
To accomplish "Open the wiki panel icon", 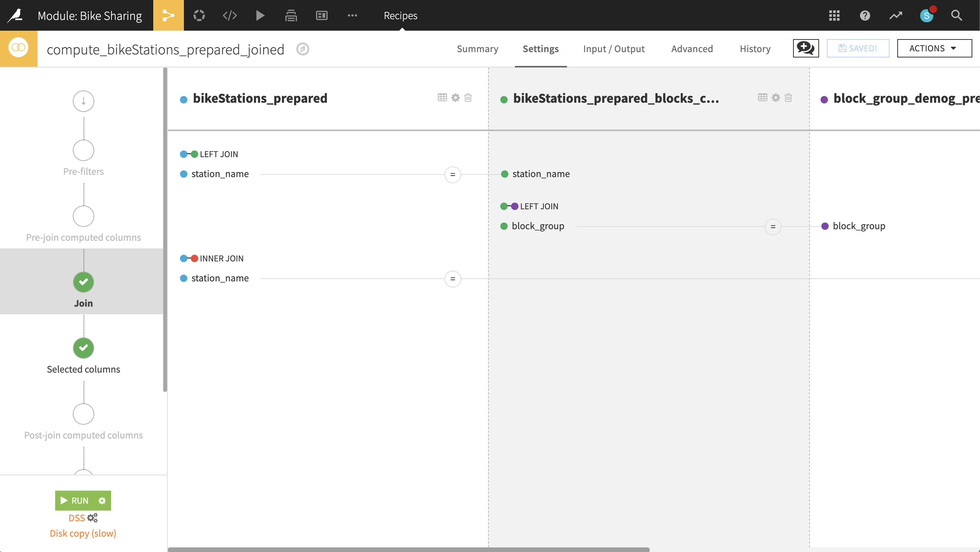I will click(322, 15).
